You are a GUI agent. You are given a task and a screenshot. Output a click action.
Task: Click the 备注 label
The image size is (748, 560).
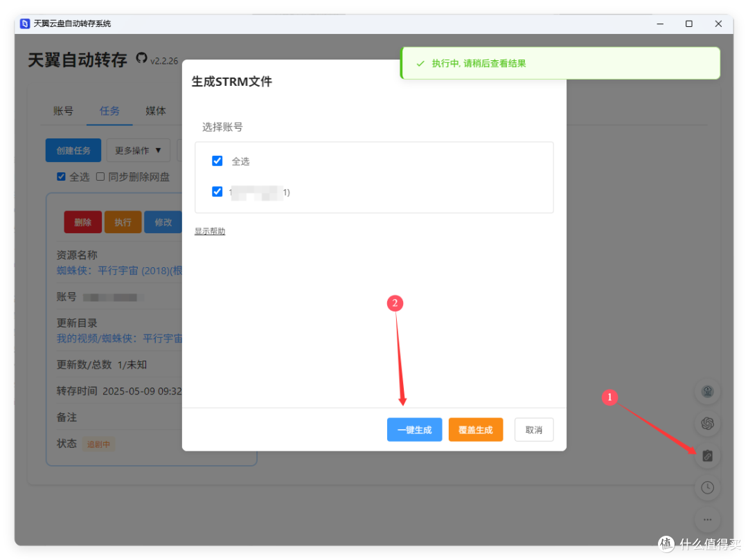(x=66, y=417)
